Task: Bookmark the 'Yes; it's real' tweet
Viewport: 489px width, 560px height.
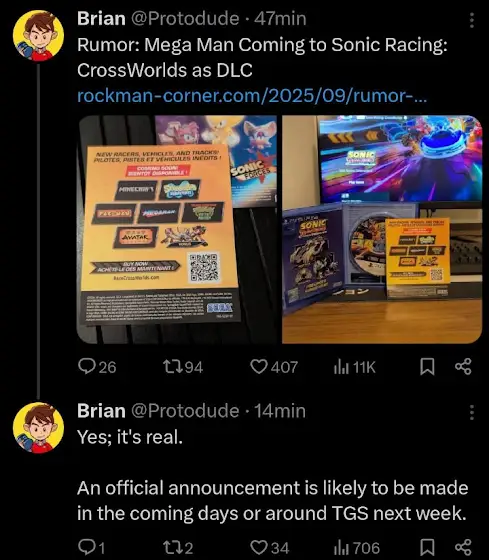Action: tap(428, 548)
